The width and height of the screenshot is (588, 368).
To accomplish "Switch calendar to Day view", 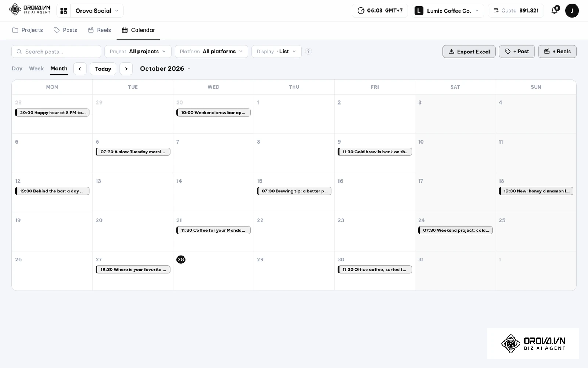I will [17, 68].
